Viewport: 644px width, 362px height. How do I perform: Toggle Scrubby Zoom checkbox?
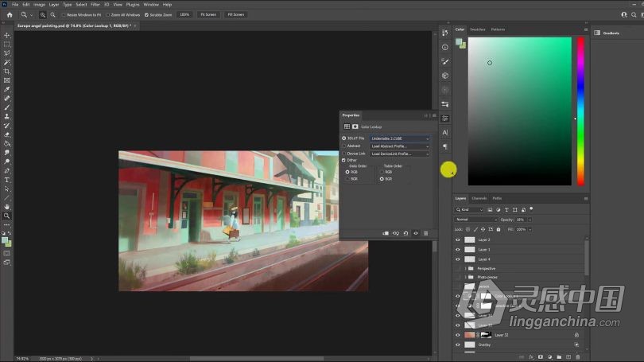point(146,15)
